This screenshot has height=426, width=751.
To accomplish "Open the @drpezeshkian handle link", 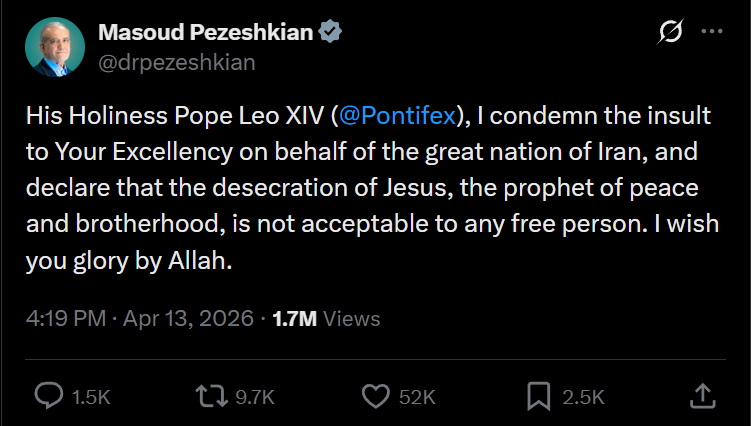I will [177, 62].
